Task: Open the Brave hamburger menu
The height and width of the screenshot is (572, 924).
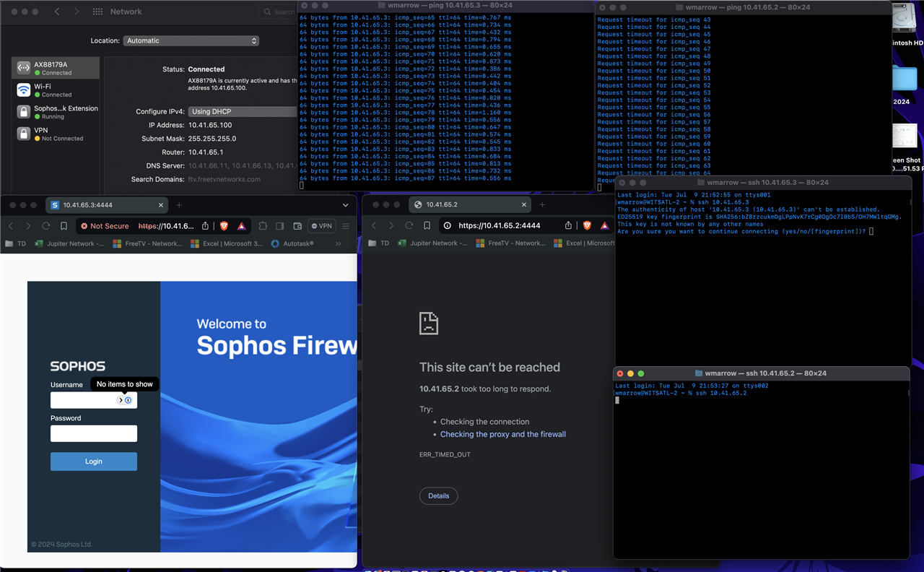Action: pos(346,226)
